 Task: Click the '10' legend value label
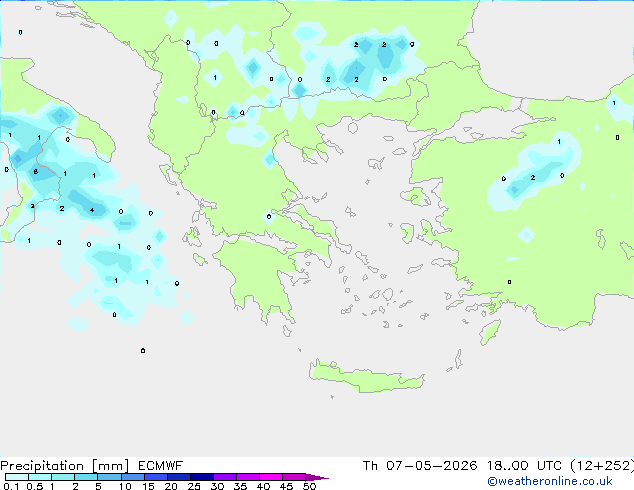point(125,486)
